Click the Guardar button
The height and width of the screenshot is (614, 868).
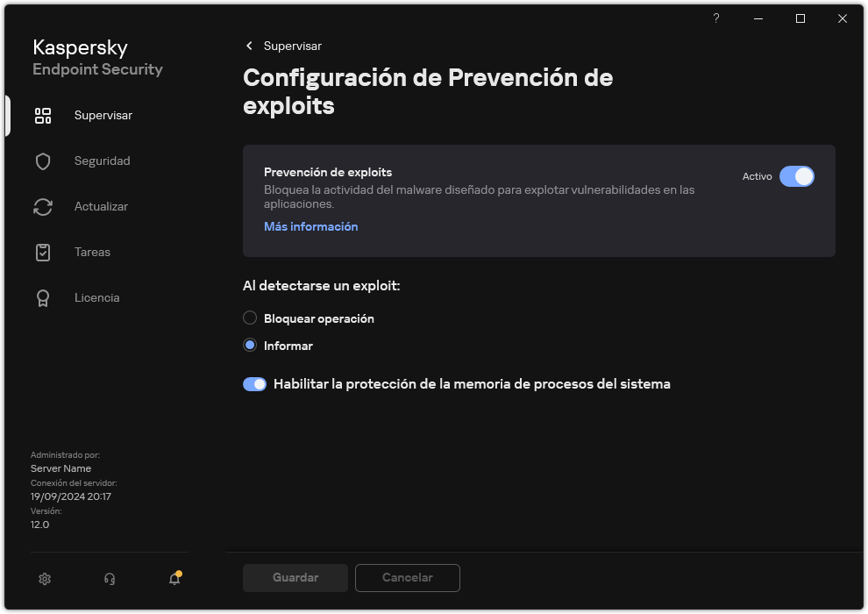pos(295,577)
